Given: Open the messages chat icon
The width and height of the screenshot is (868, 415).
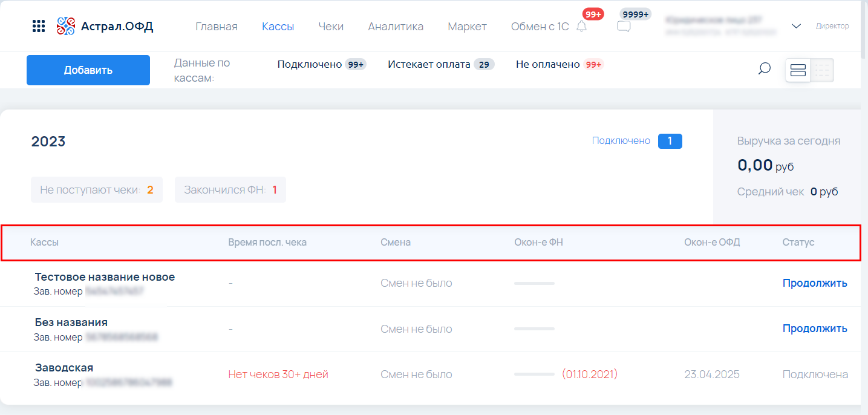Looking at the screenshot, I should click(x=624, y=26).
